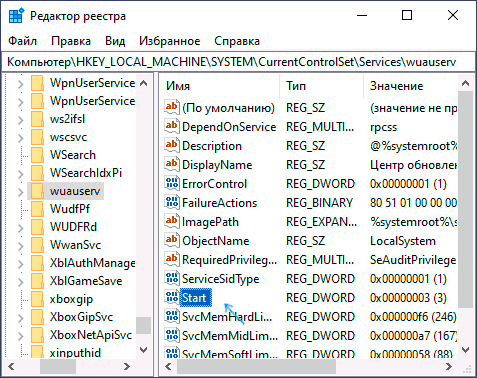The height and width of the screenshot is (378, 477).
Task: Expand the ws2ifsl tree node
Action: 21,120
